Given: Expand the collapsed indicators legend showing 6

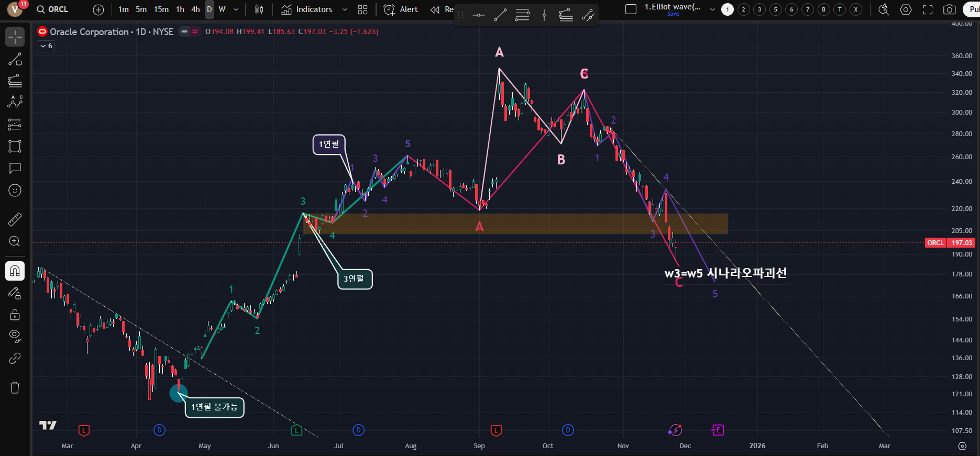Looking at the screenshot, I should pos(46,46).
